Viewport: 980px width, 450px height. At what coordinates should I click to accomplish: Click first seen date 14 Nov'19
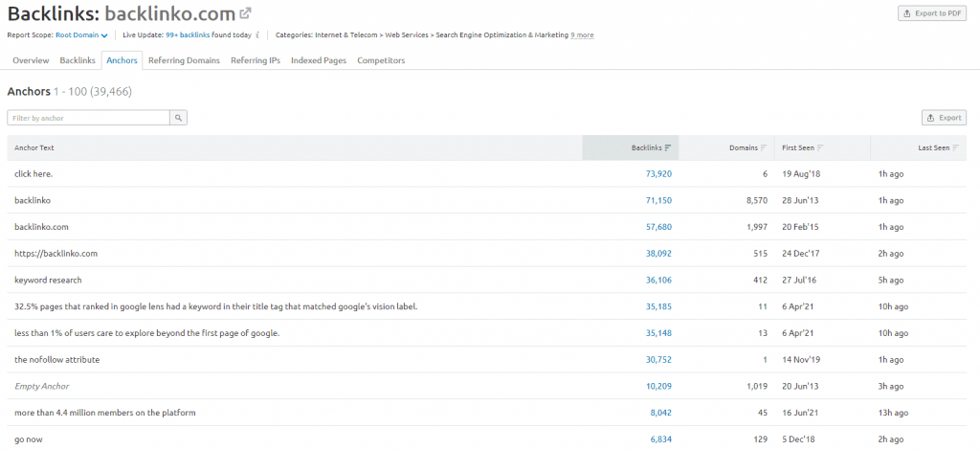(801, 359)
